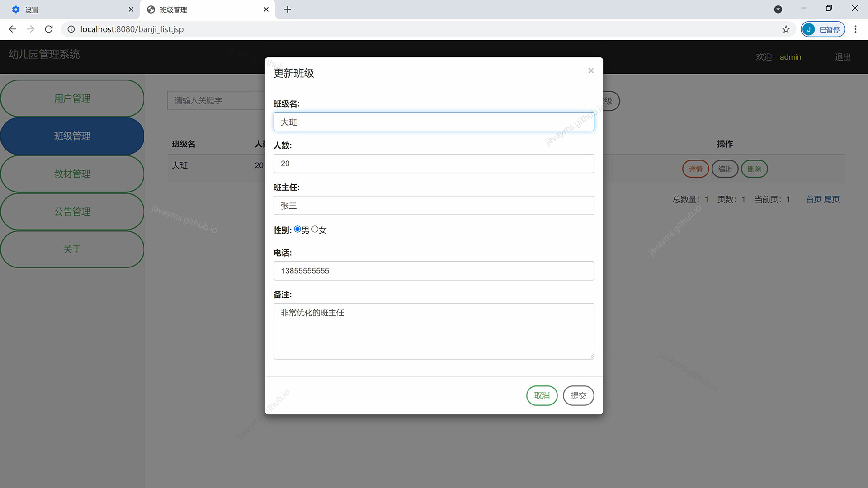This screenshot has width=868, height=488.
Task: Bookmark this page with star icon
Action: (786, 29)
